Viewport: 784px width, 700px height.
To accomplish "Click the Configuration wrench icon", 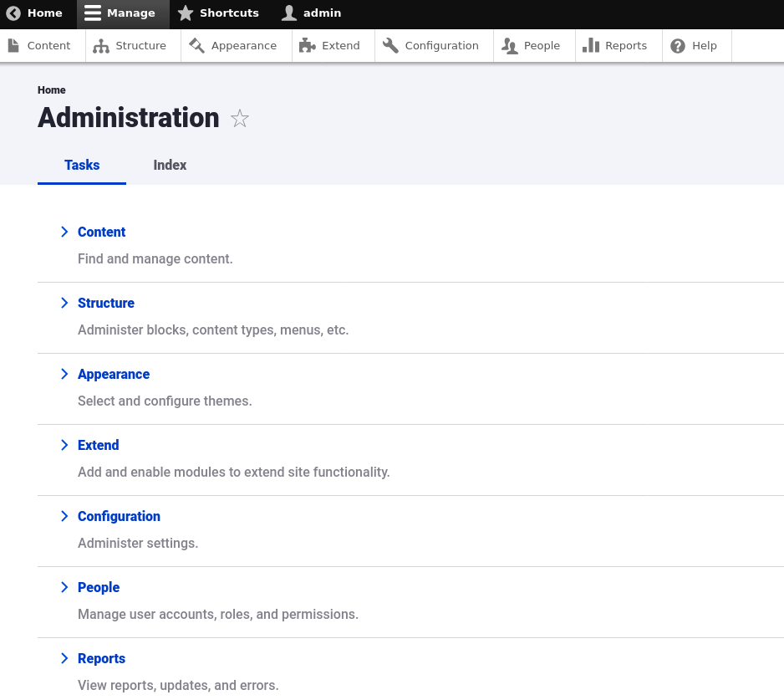I will click(x=390, y=46).
